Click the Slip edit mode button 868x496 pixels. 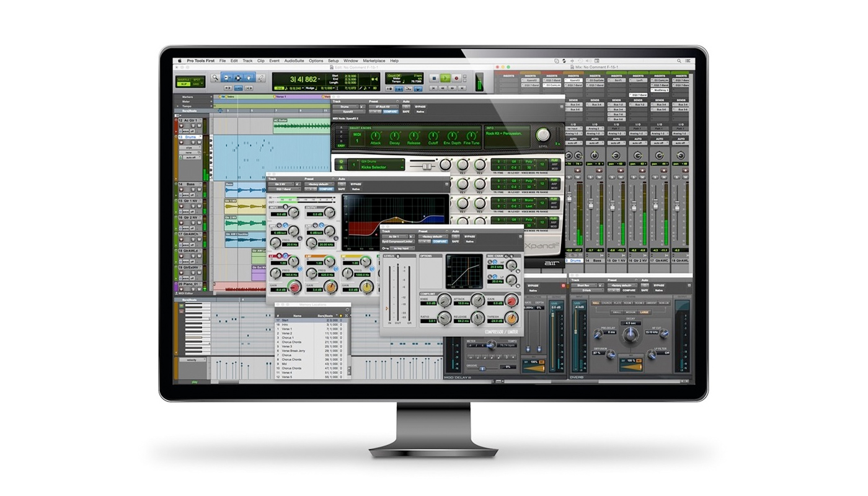[x=183, y=84]
